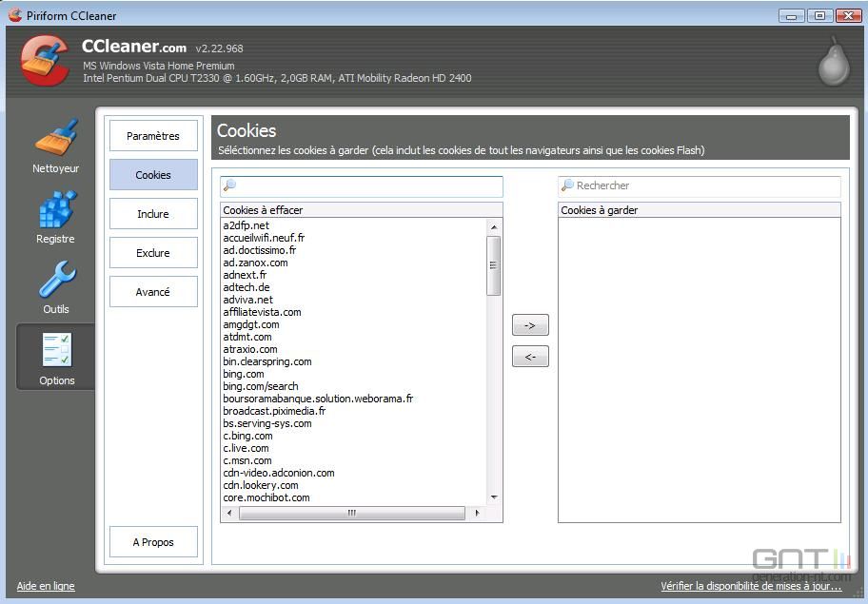Select adtech.de cookie
Screen dimensions: 868x604
pyautogui.click(x=247, y=287)
